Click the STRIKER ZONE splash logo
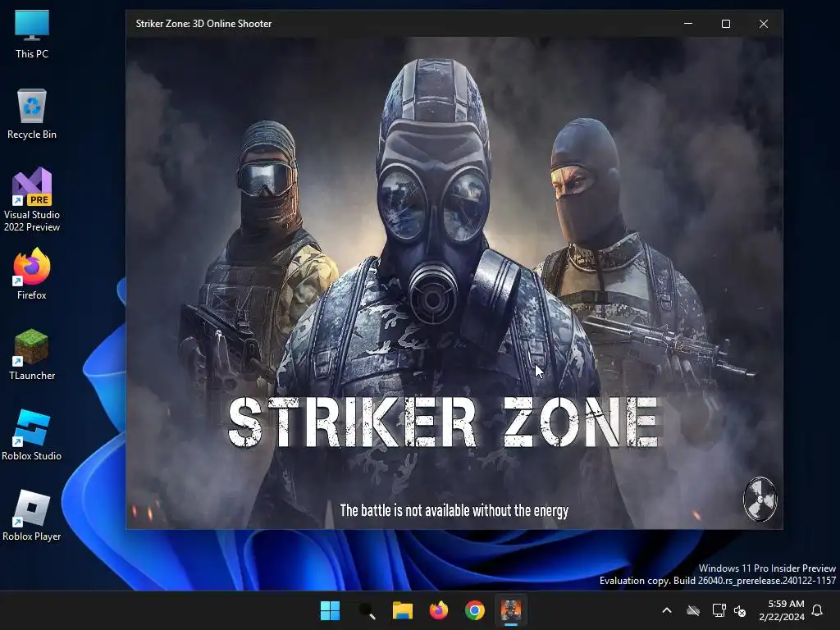The width and height of the screenshot is (840, 630). tap(444, 422)
